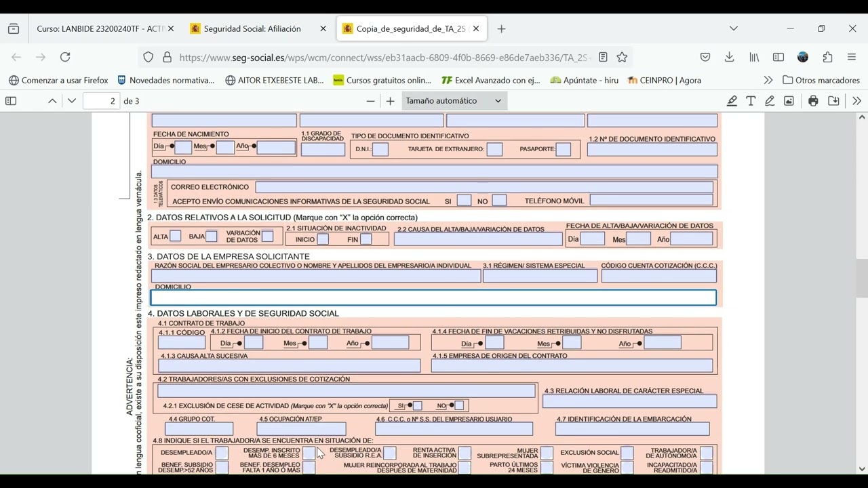Click the 4.1.1 Código contract field
Image resolution: width=868 pixels, height=488 pixels.
[x=182, y=342]
